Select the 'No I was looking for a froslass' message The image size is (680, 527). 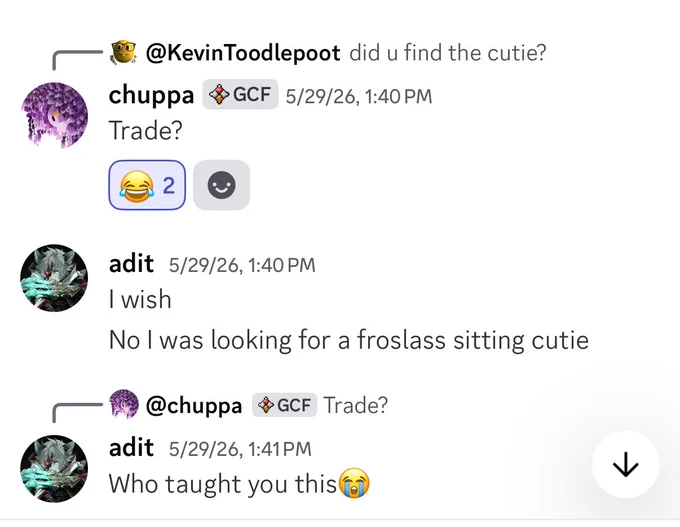coord(349,340)
